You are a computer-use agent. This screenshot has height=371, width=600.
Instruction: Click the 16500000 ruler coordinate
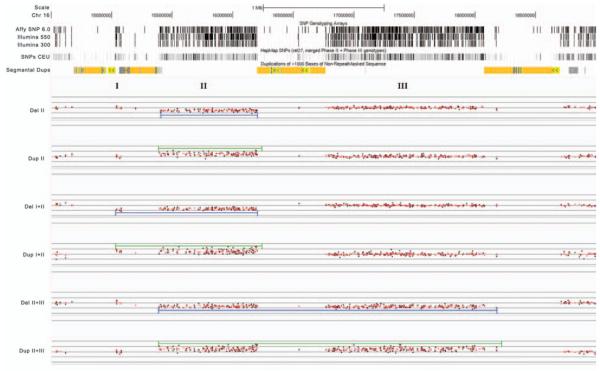click(283, 15)
